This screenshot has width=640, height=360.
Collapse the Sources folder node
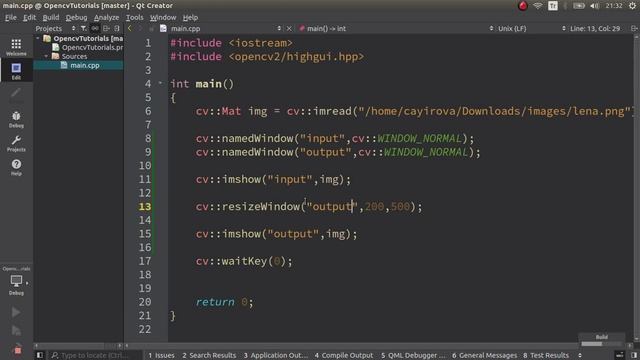coord(46,56)
